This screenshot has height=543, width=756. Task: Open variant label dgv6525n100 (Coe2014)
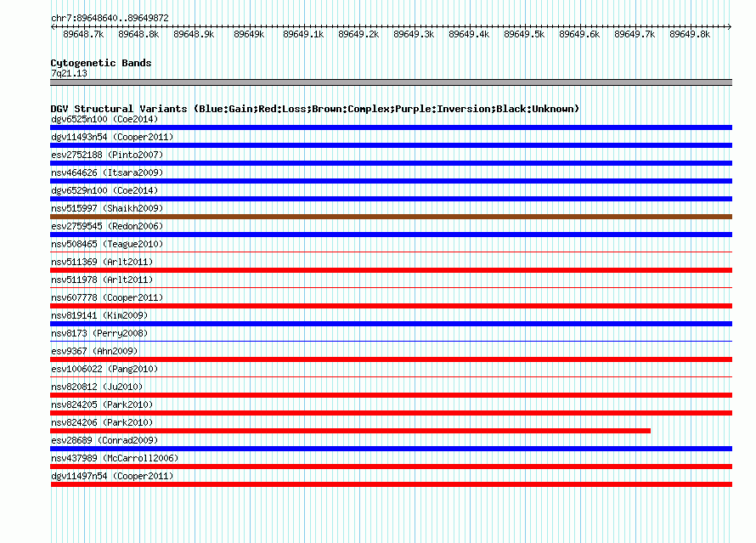(104, 119)
